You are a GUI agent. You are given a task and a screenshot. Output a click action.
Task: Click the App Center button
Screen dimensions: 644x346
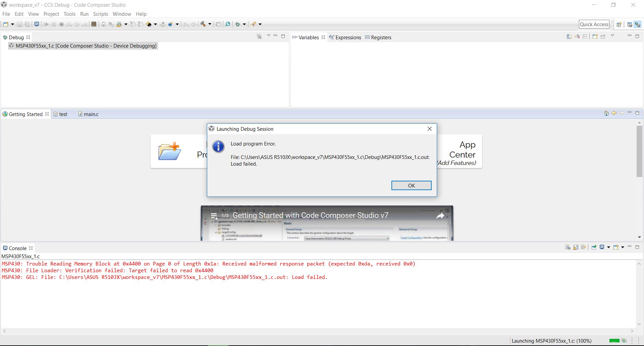pyautogui.click(x=459, y=151)
